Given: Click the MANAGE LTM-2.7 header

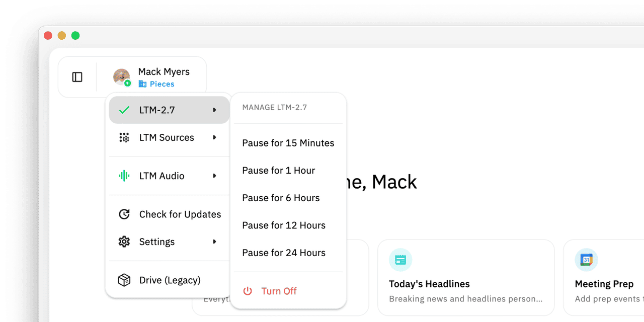Looking at the screenshot, I should 275,108.
